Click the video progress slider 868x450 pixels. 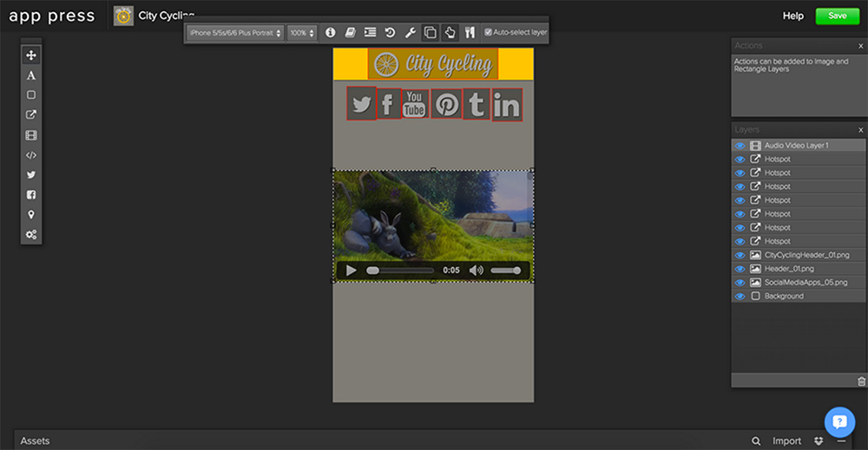click(400, 271)
